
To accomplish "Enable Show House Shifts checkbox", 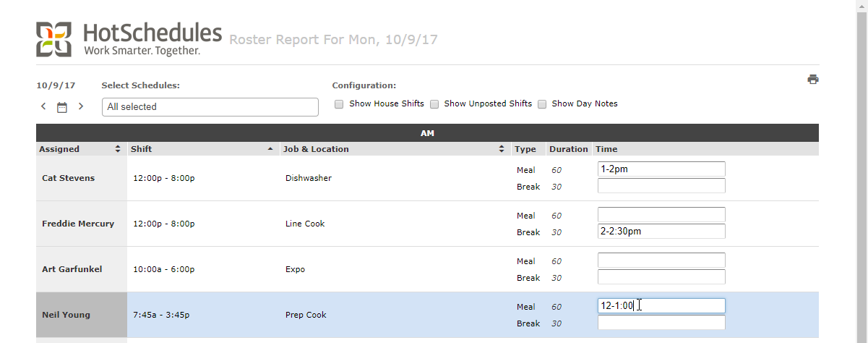I will 339,104.
